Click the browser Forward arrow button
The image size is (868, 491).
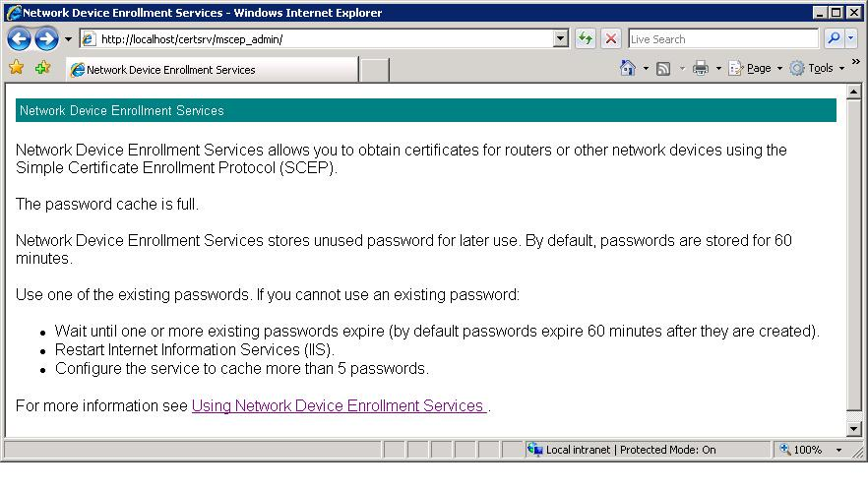click(x=45, y=39)
